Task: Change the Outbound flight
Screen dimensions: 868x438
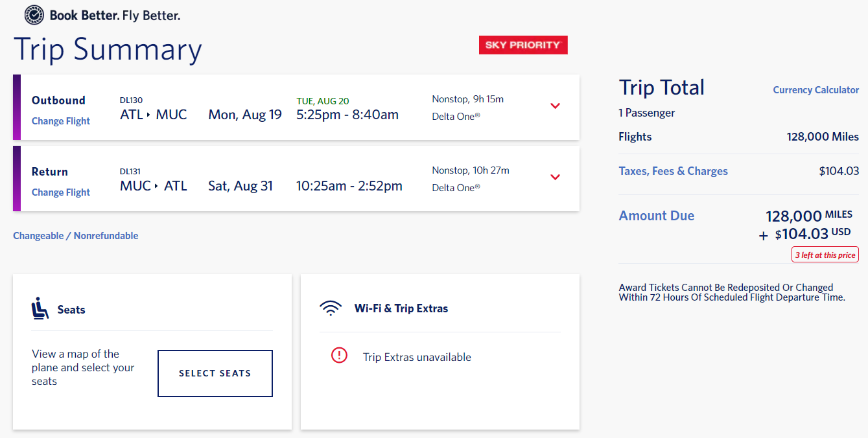Action: coord(61,121)
